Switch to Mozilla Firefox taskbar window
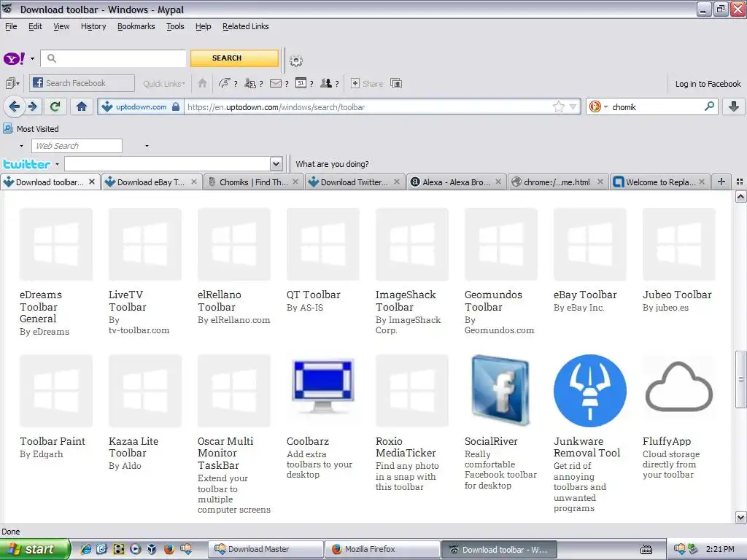Viewport: 747px width, 560px height. (382, 549)
